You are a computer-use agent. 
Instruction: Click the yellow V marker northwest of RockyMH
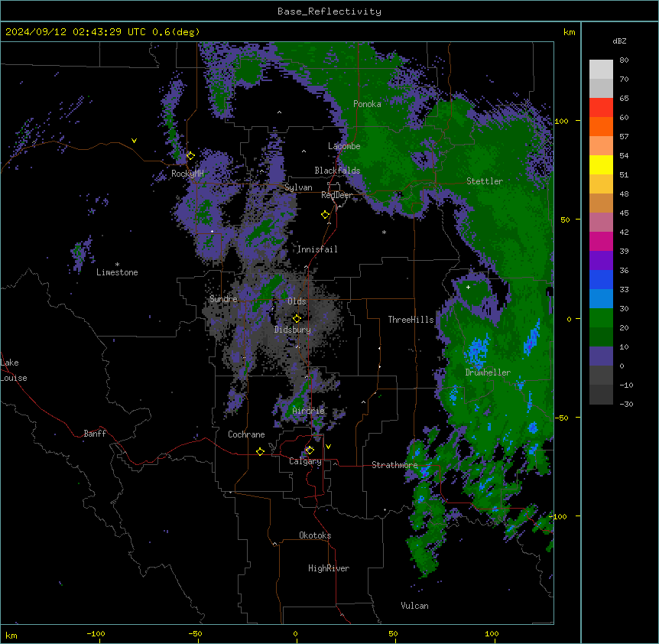point(134,141)
